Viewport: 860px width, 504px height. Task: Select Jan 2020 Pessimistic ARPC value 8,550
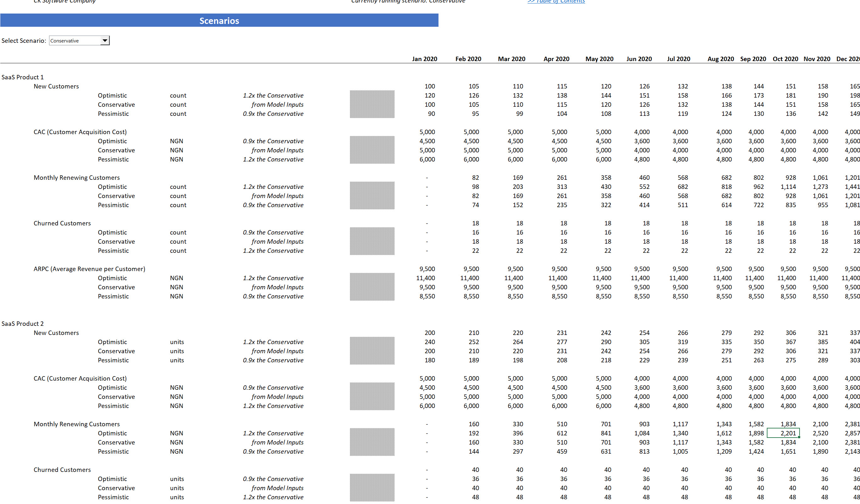tap(427, 296)
